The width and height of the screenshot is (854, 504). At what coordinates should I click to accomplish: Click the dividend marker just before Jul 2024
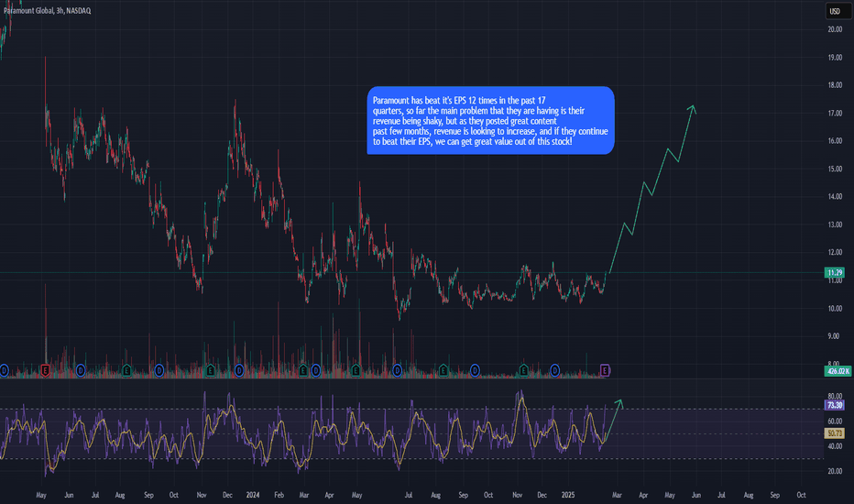click(x=397, y=371)
